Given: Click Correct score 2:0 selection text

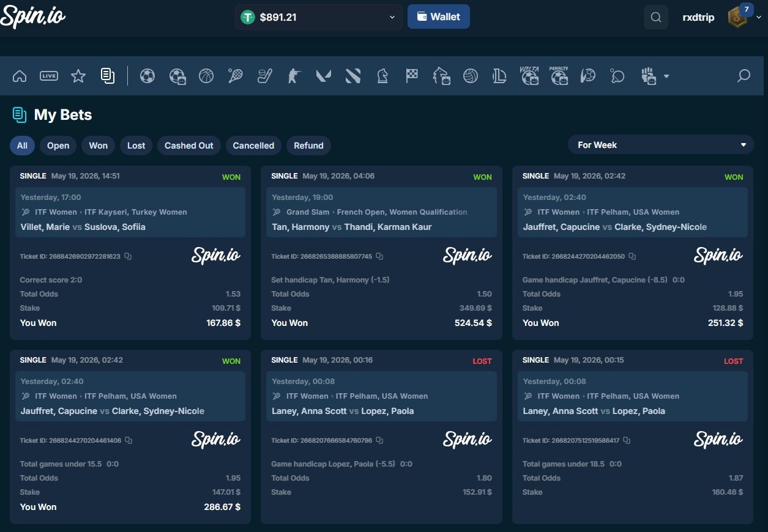Looking at the screenshot, I should (x=51, y=280).
